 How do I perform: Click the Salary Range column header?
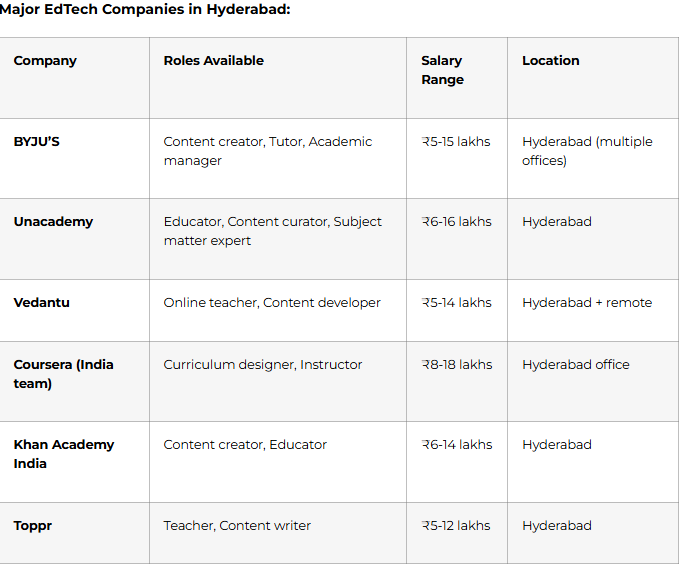[x=442, y=70]
